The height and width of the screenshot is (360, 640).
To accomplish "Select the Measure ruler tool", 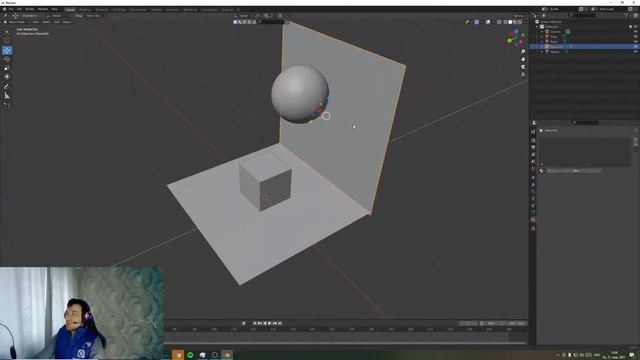I will click(7, 96).
